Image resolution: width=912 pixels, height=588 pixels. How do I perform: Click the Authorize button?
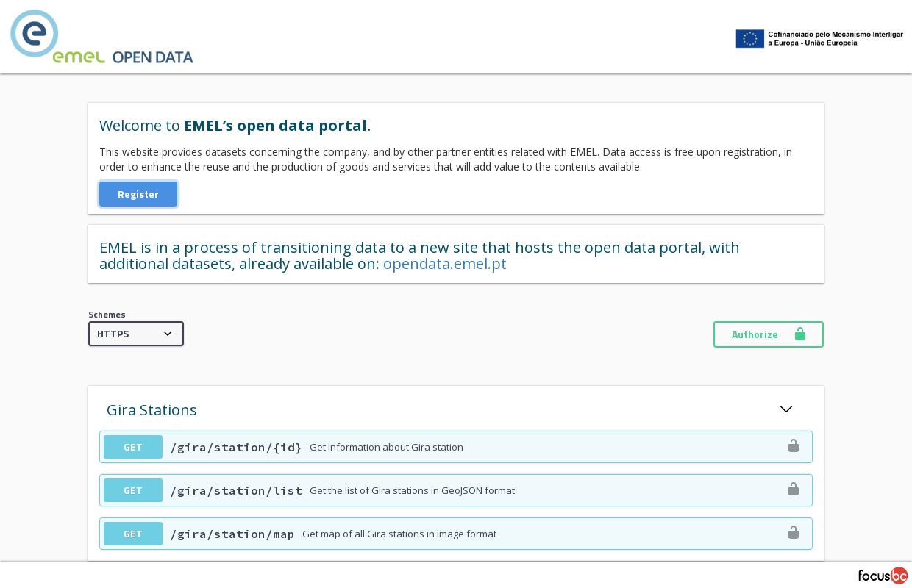(x=769, y=334)
